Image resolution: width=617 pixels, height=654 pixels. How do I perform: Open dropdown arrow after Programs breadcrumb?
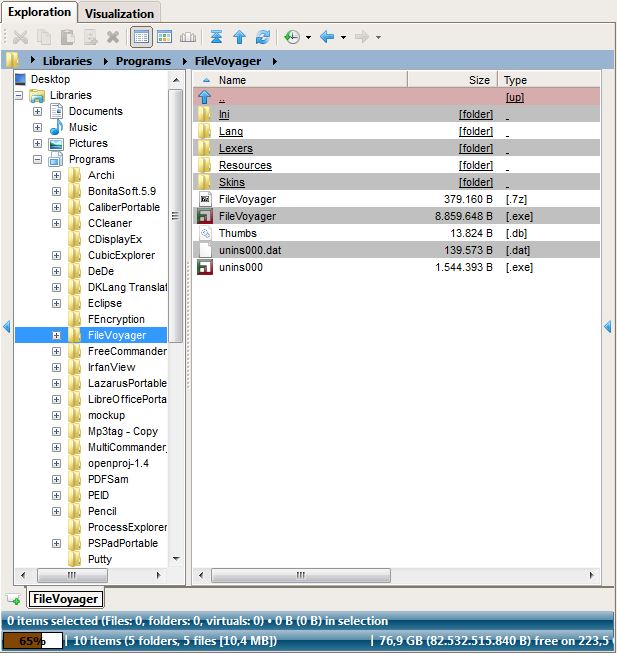click(184, 61)
